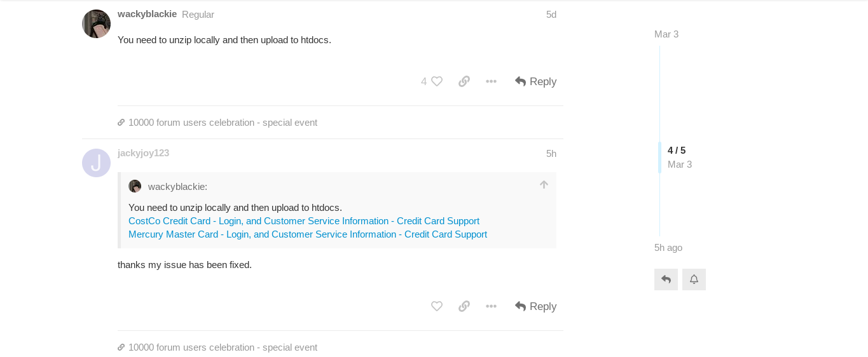This screenshot has height=357, width=868.
Task: Open the Mercury Master Card link
Action: pos(308,234)
